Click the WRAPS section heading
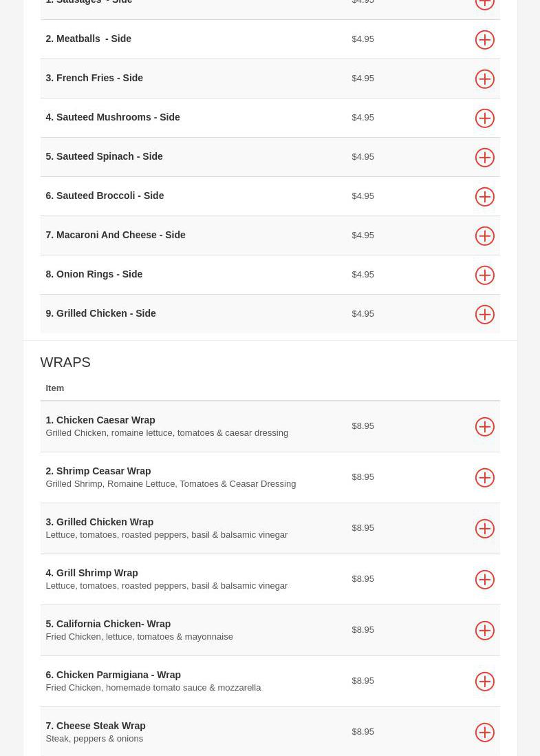The height and width of the screenshot is (756, 540). click(65, 362)
